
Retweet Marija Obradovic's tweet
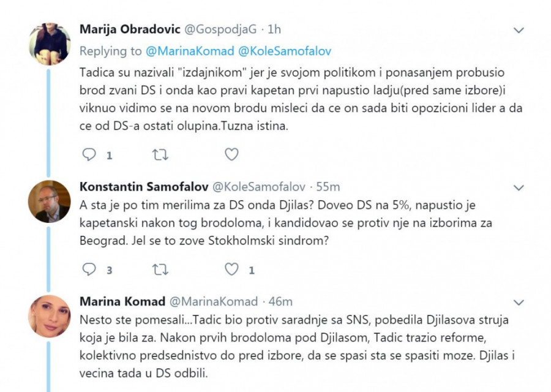point(160,155)
